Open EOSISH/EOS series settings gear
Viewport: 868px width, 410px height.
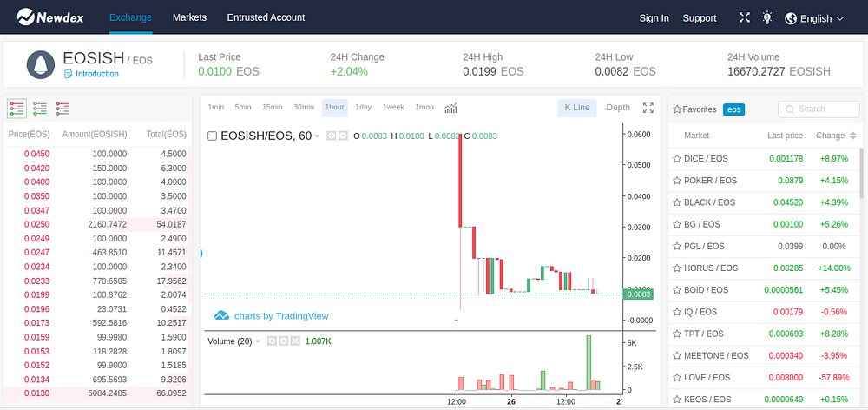343,136
